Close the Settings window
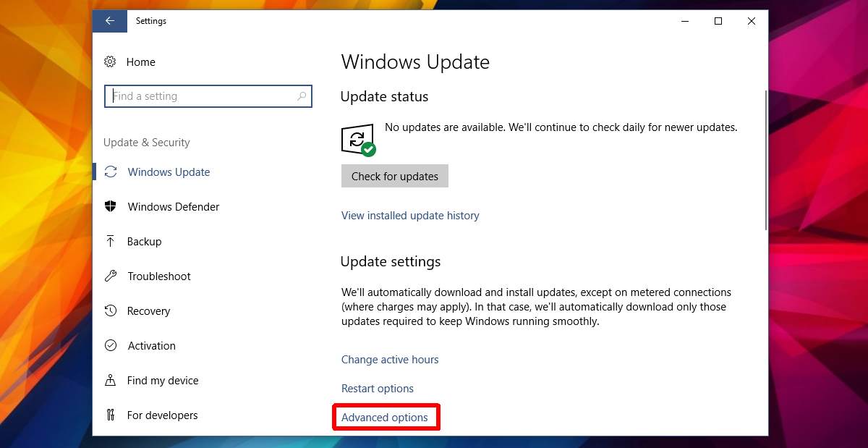Image resolution: width=868 pixels, height=448 pixels. click(752, 21)
